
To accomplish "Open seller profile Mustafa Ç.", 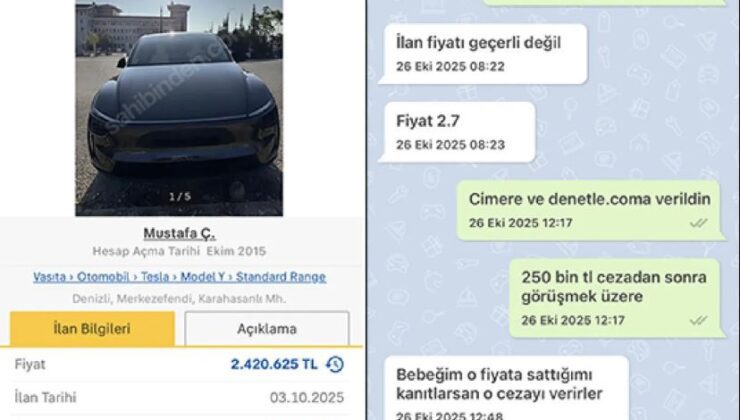I will pos(179,233).
